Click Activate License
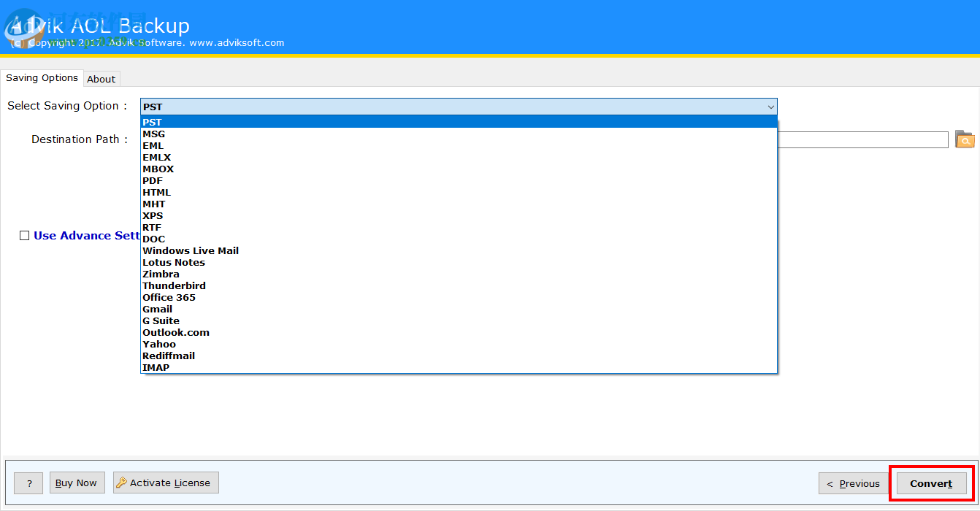Viewport: 980px width, 511px height. pyautogui.click(x=166, y=482)
